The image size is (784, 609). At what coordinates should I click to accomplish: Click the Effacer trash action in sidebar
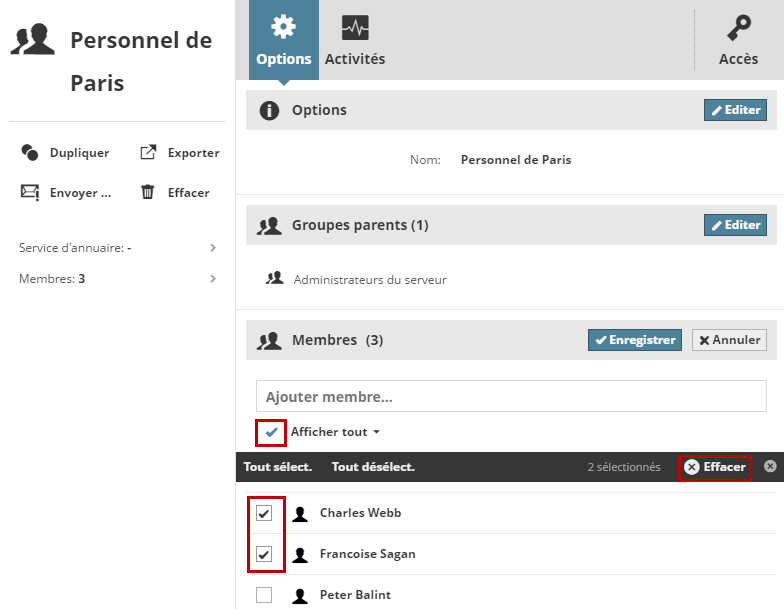[x=174, y=192]
